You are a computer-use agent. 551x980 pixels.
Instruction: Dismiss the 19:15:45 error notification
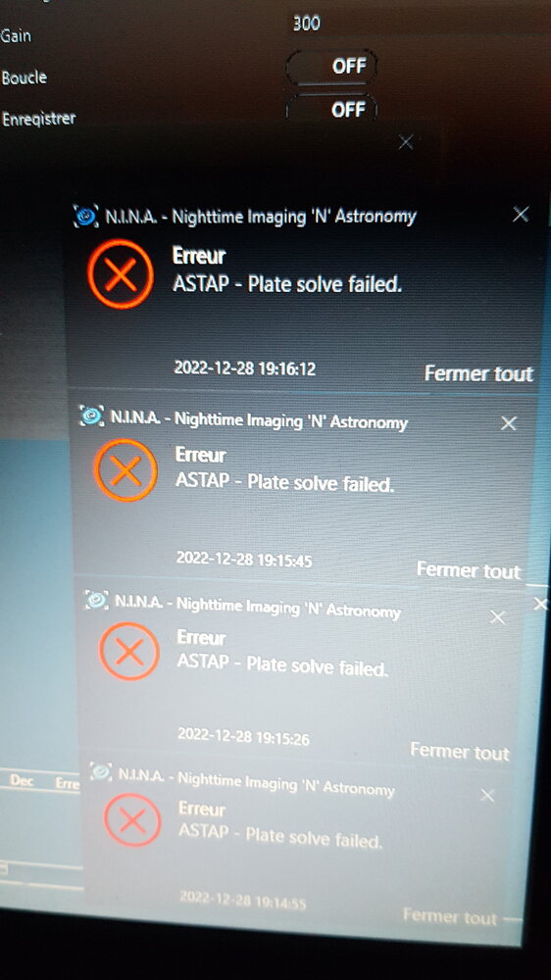click(509, 423)
